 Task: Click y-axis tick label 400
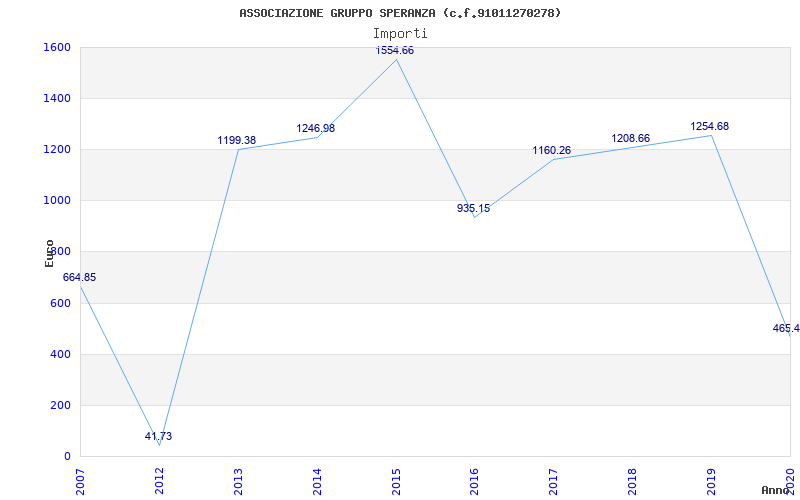(x=58, y=354)
